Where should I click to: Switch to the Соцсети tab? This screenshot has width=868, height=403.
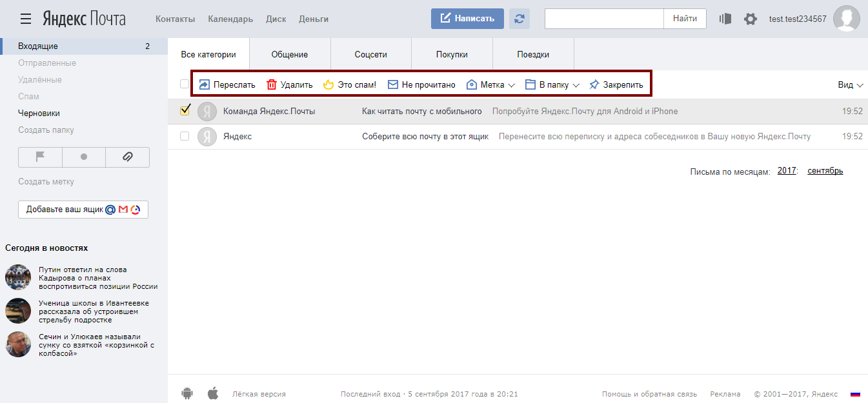point(371,55)
